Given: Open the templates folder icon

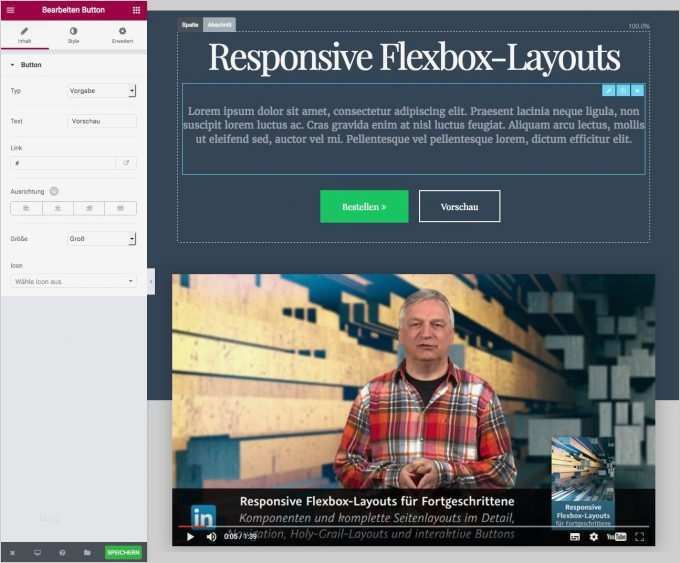Looking at the screenshot, I should 87,553.
